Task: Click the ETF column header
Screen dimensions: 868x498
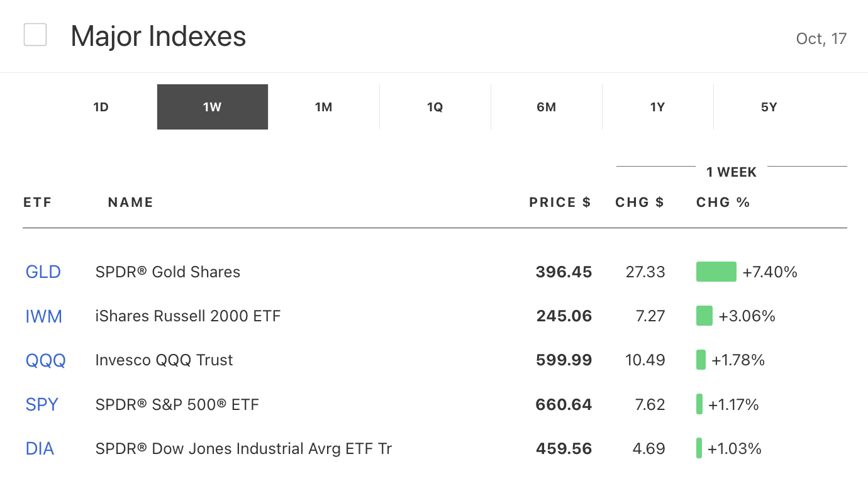Action: (x=38, y=202)
